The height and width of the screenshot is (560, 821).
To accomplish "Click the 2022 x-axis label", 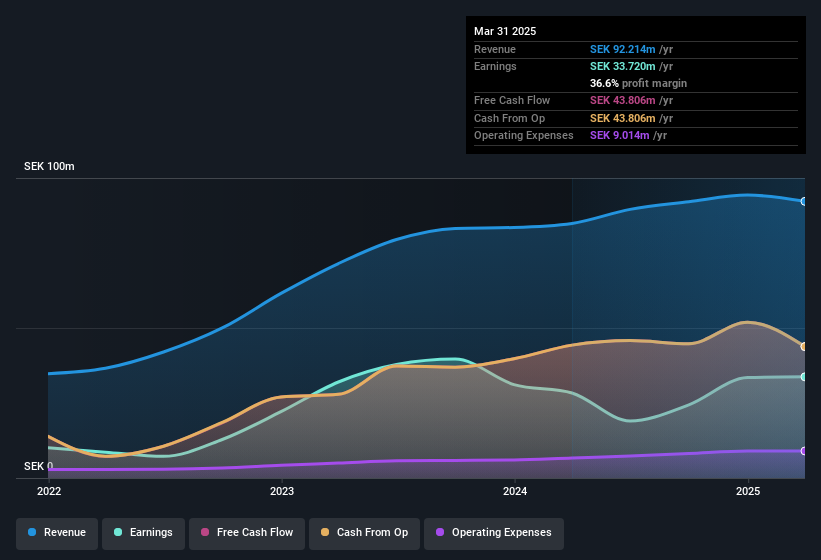I will (x=49, y=491).
